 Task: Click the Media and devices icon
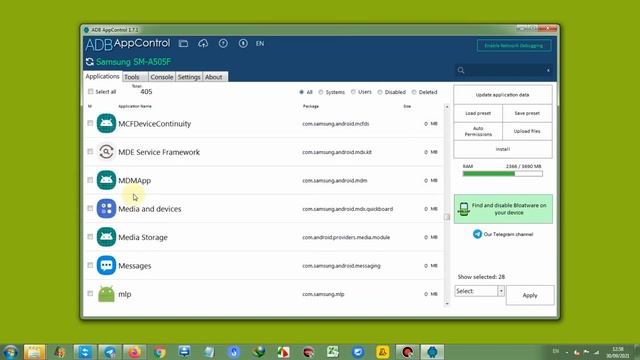106,209
